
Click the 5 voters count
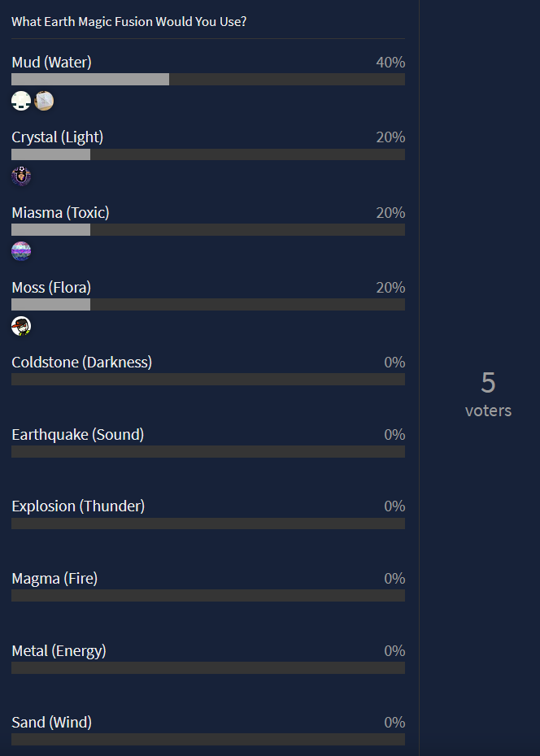click(489, 394)
